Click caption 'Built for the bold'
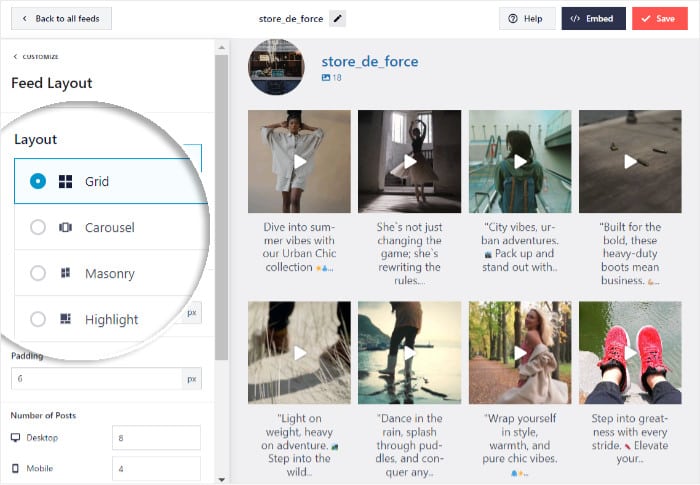Image resolution: width=700 pixels, height=485 pixels. [630, 254]
